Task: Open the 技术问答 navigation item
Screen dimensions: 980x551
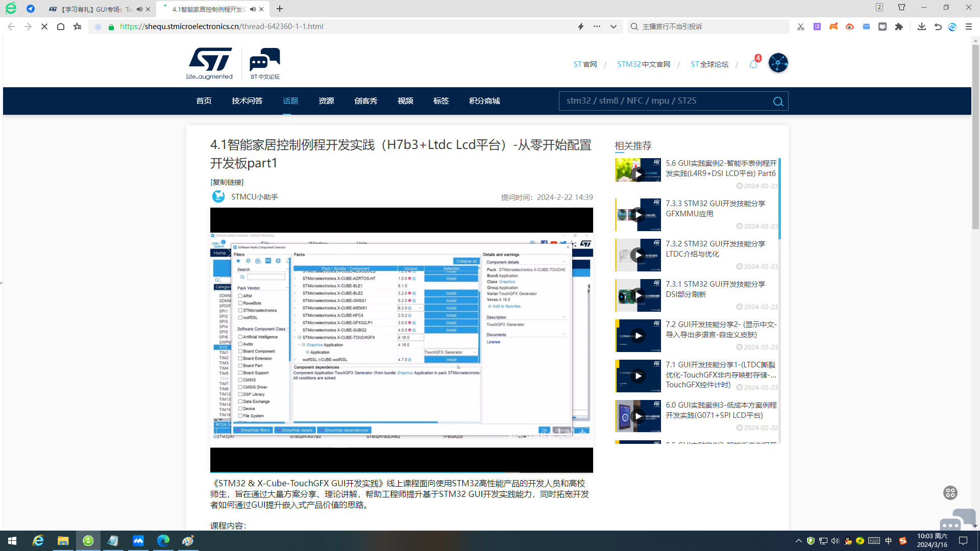Action: click(247, 101)
